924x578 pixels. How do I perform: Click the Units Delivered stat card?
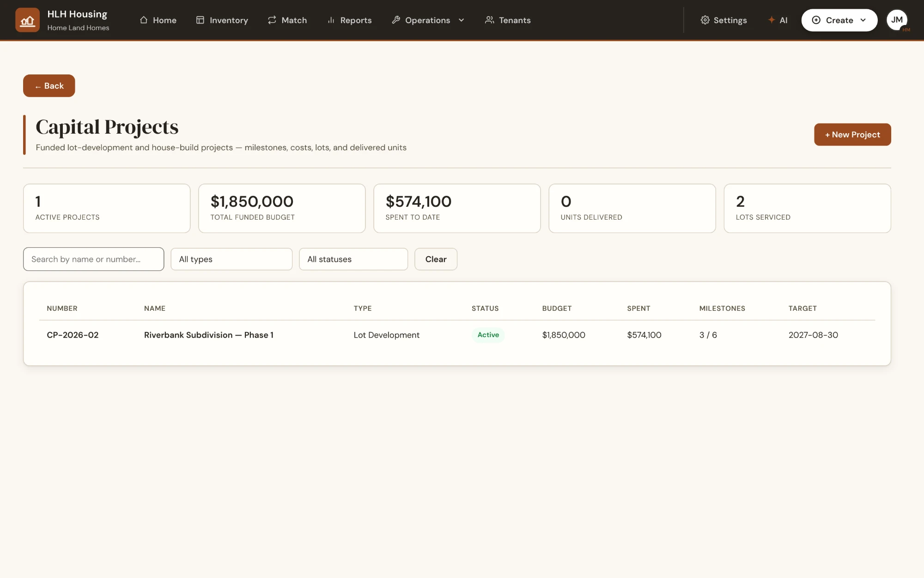pyautogui.click(x=632, y=209)
